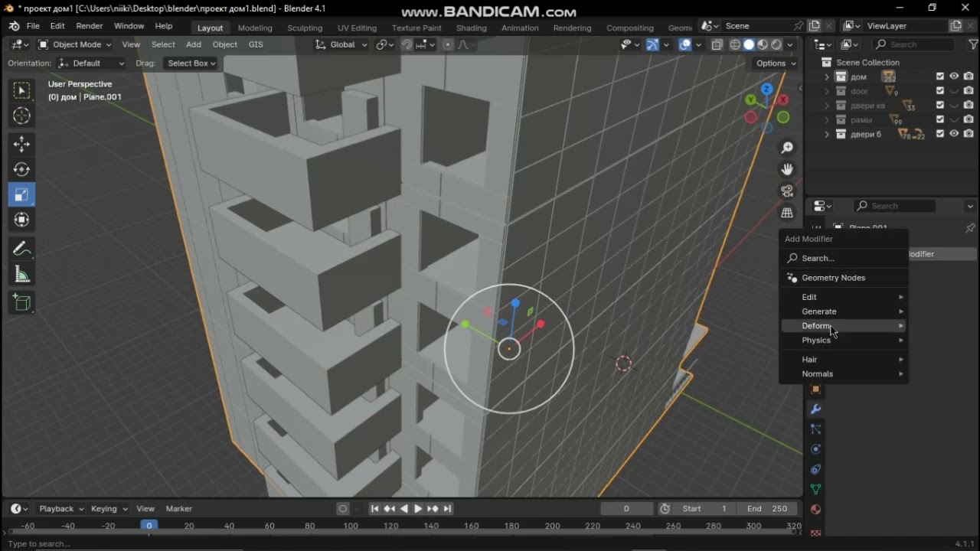
Task: Open the Render menu in top bar
Action: pyautogui.click(x=90, y=26)
